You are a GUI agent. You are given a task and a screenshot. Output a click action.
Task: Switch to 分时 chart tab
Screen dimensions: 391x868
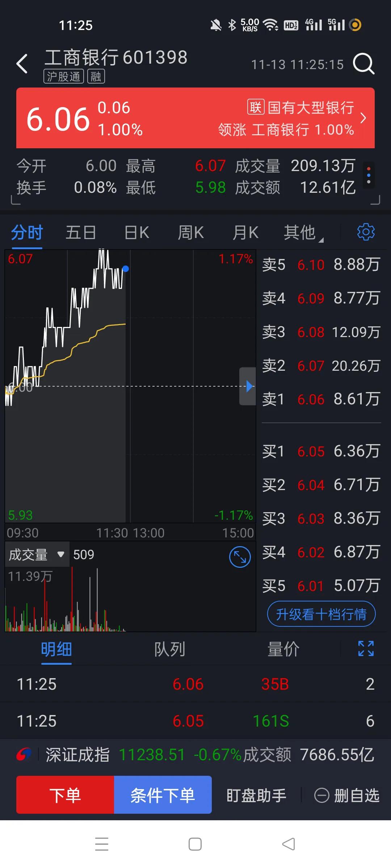click(27, 232)
